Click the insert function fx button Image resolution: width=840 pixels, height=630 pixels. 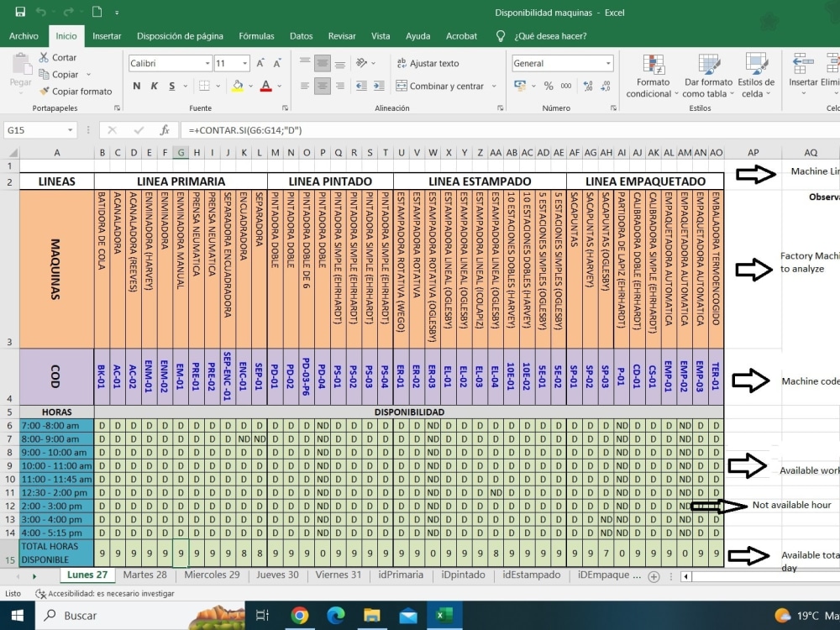tap(165, 130)
